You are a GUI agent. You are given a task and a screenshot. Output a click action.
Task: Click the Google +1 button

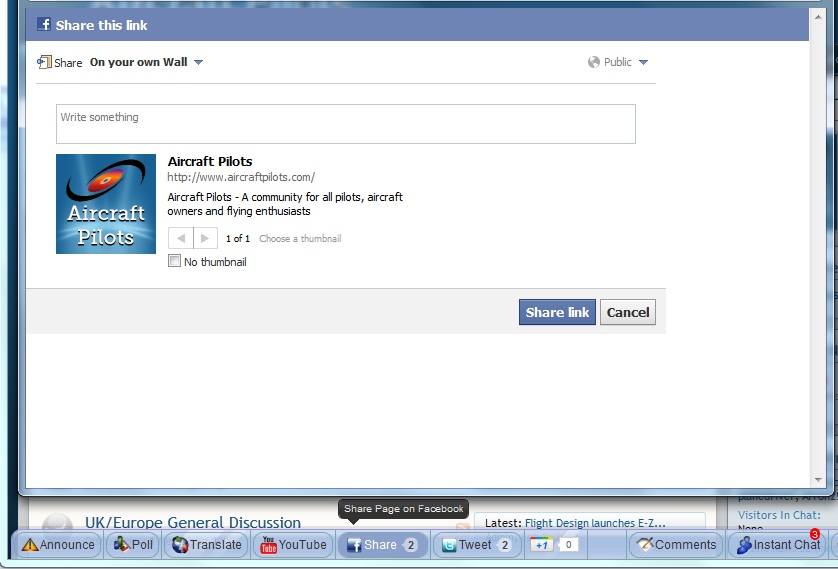click(x=541, y=544)
